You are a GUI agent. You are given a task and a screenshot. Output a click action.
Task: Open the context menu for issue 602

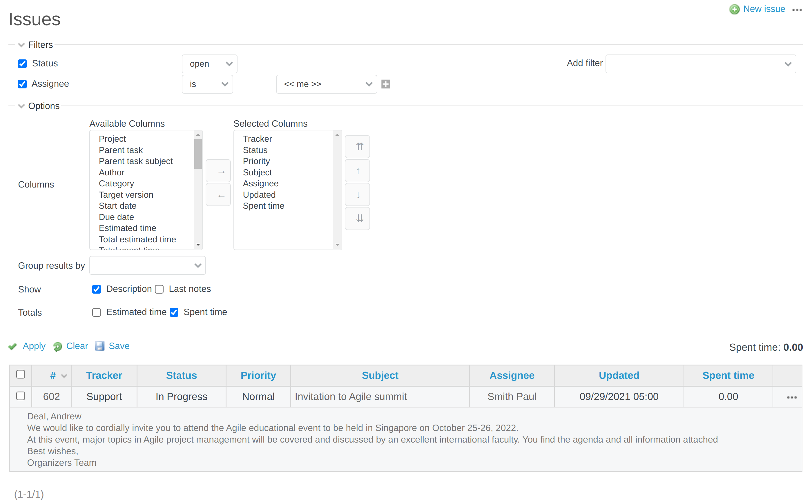[791, 397]
